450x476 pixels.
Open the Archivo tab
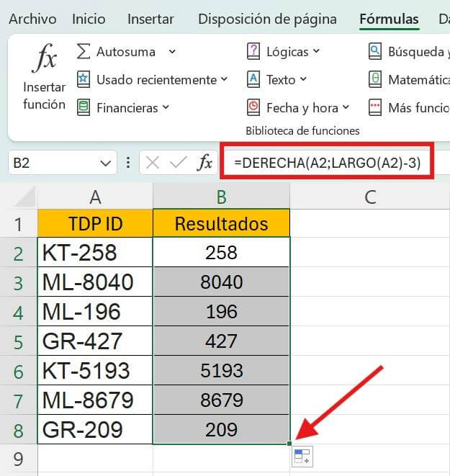33,19
